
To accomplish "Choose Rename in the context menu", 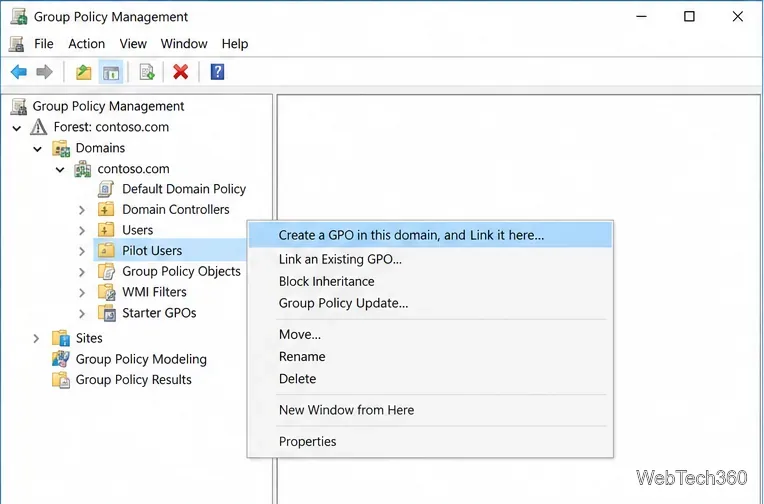I will coord(430,357).
